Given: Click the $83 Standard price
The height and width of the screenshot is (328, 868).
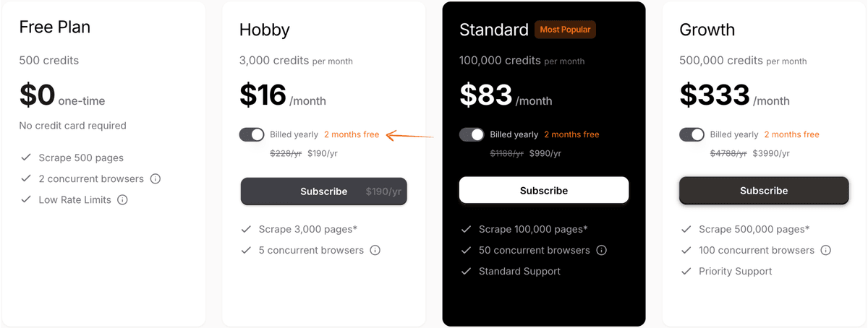Looking at the screenshot, I should click(485, 95).
